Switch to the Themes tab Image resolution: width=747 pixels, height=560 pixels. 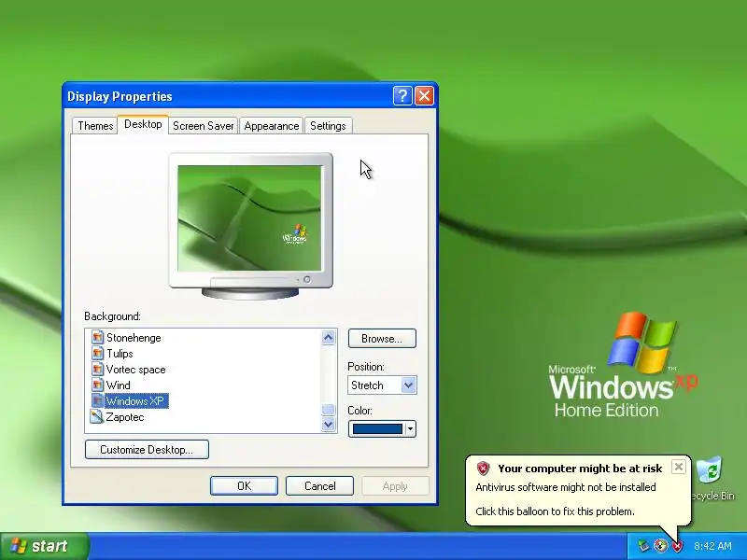[x=95, y=126]
